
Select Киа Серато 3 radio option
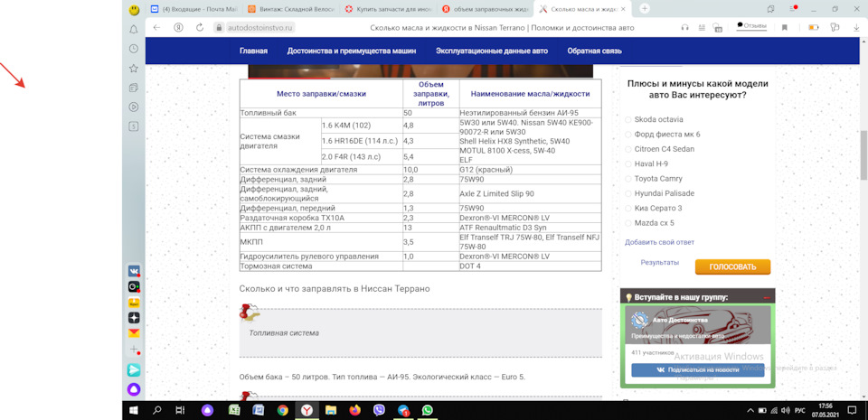pos(627,209)
